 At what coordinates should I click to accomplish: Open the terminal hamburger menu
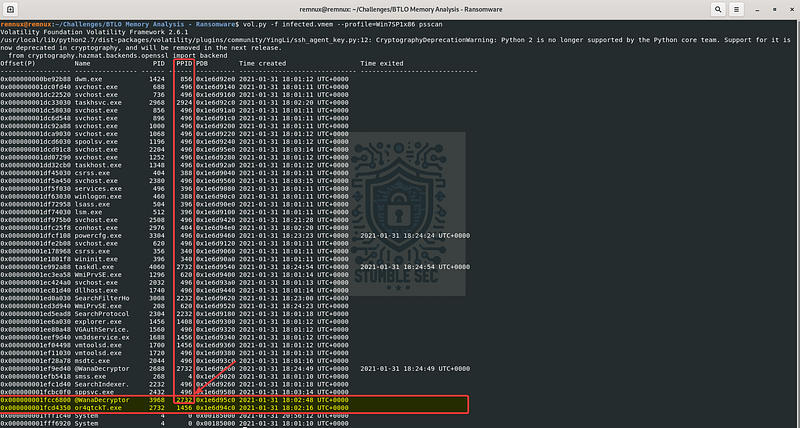coord(736,9)
